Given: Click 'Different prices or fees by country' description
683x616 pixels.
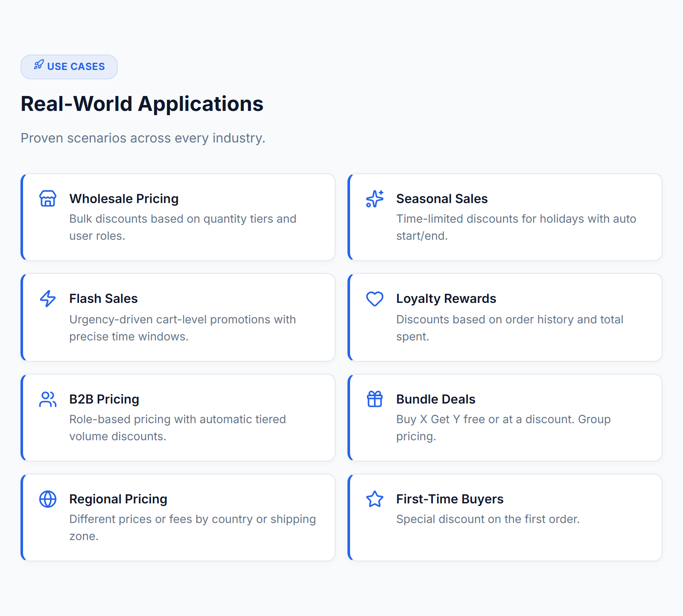Looking at the screenshot, I should pos(193,528).
